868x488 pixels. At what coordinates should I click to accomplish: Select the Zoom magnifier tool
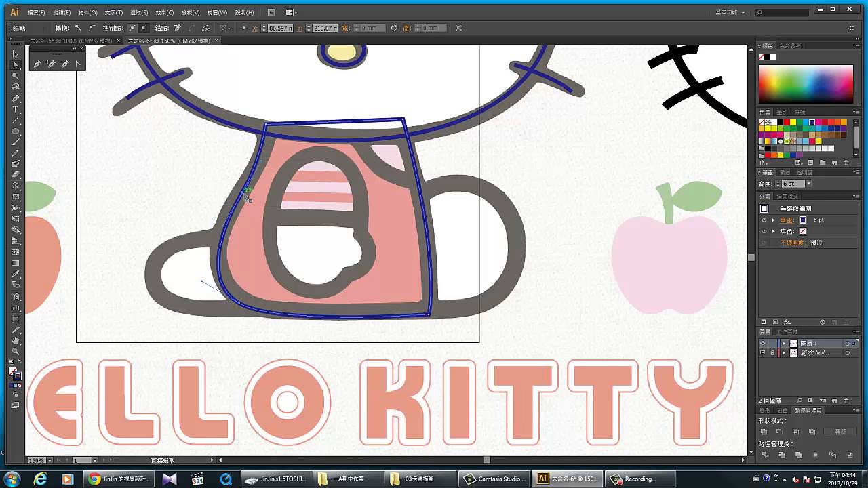16,352
